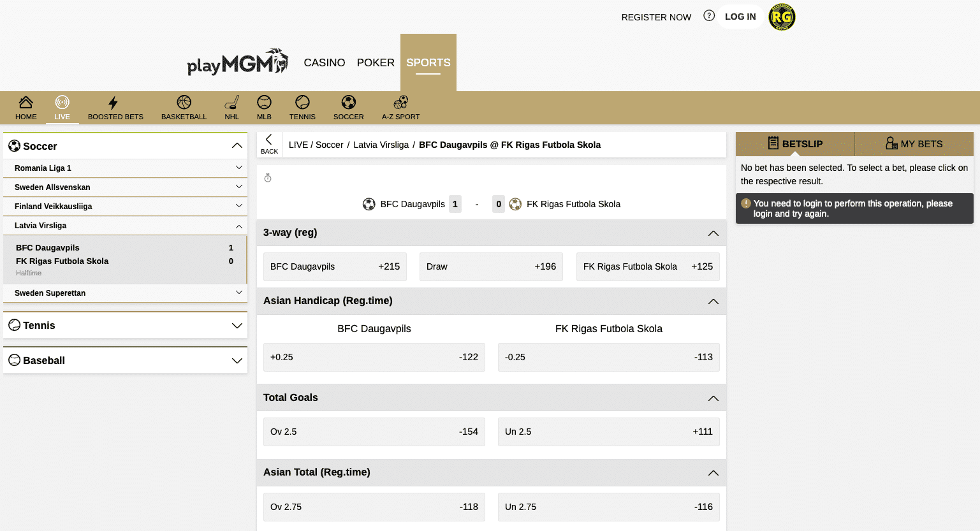Viewport: 980px width, 531px height.
Task: Collapse the Soccer sidebar section
Action: [237, 146]
